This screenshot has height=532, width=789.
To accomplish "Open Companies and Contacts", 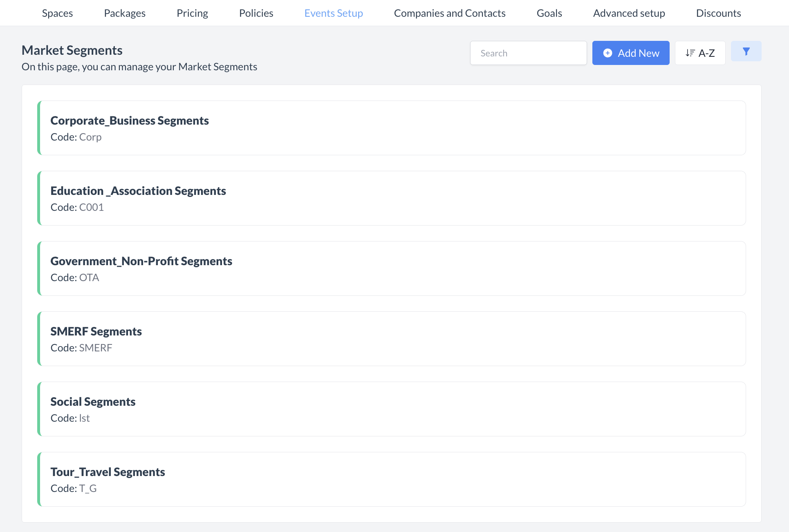I will [449, 13].
